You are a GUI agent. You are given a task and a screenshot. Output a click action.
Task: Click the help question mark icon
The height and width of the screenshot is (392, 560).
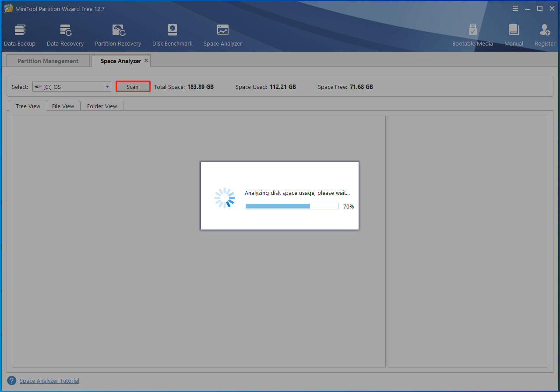pos(12,381)
